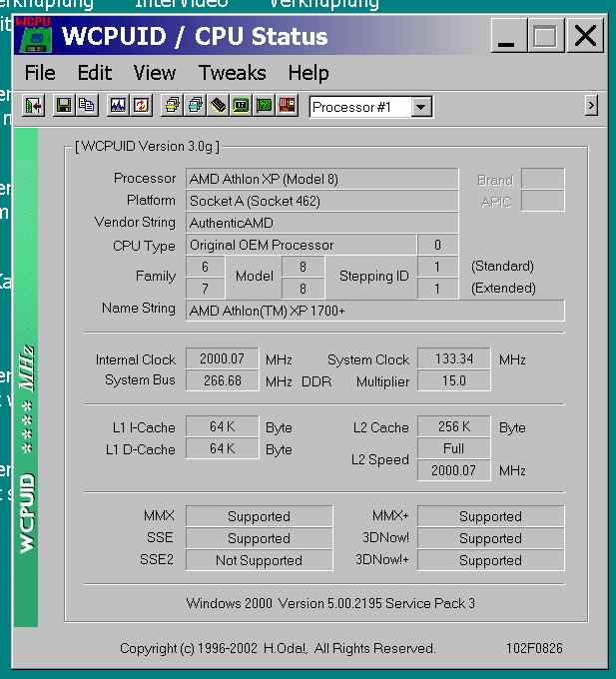Close the WCPUID window
The height and width of the screenshot is (679, 616).
(x=585, y=36)
